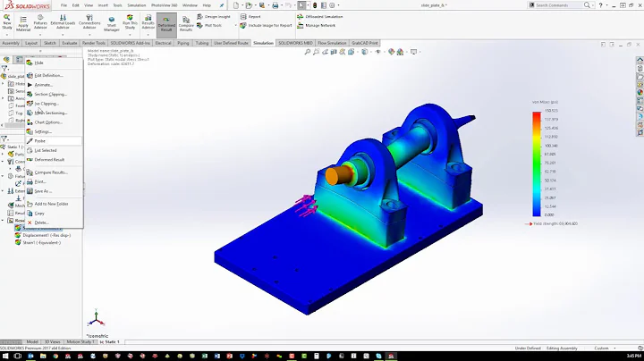Click the SOLIDWORKS logo

pyautogui.click(x=27, y=5)
